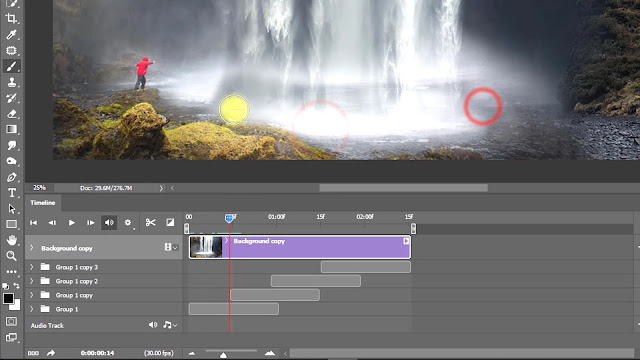Expand the Group 1 track
640x360 pixels.
pyautogui.click(x=31, y=309)
